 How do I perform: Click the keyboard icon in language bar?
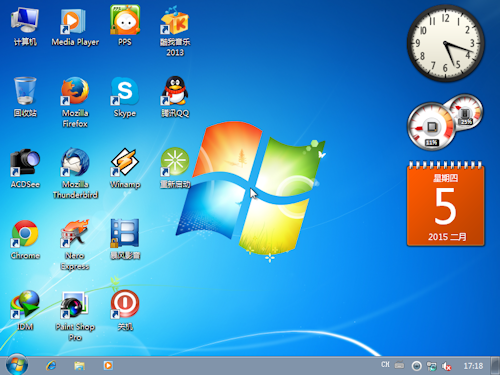399,365
